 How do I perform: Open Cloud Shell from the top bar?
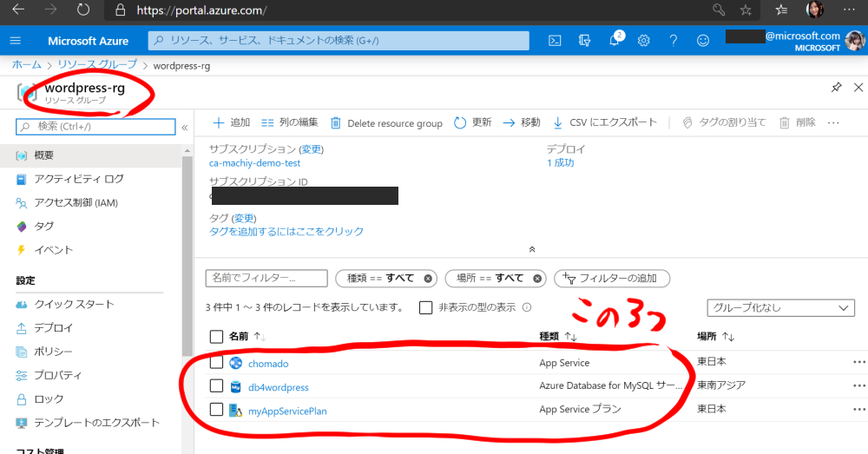tap(555, 41)
